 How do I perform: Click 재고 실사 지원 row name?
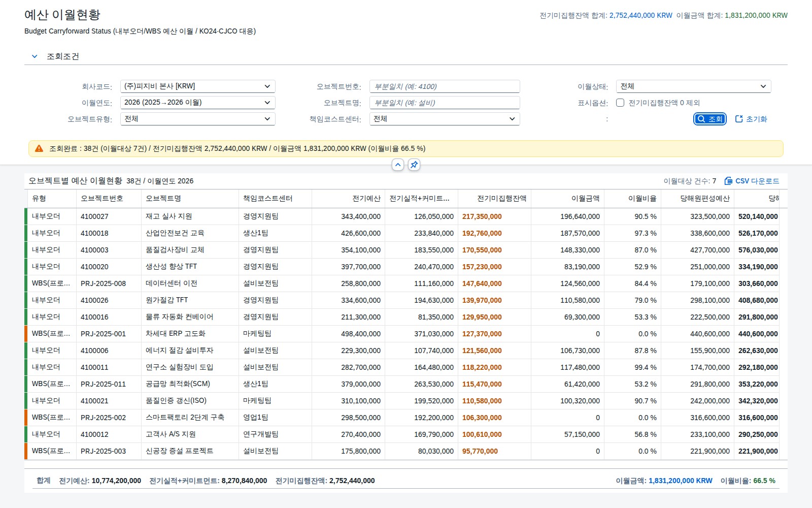click(x=169, y=216)
